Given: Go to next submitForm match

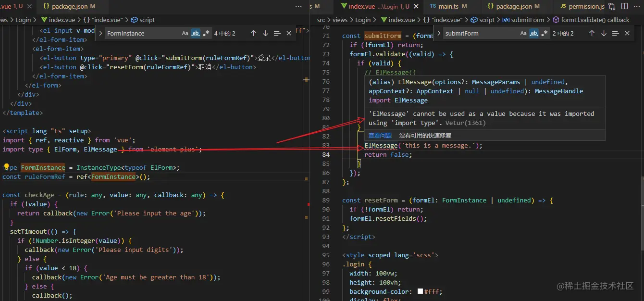Looking at the screenshot, I should [604, 34].
